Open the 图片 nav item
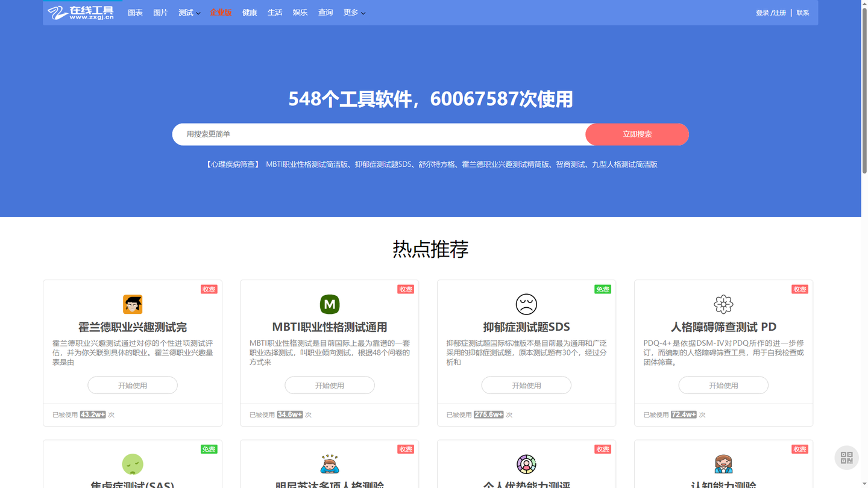Image resolution: width=868 pixels, height=488 pixels. coord(160,13)
